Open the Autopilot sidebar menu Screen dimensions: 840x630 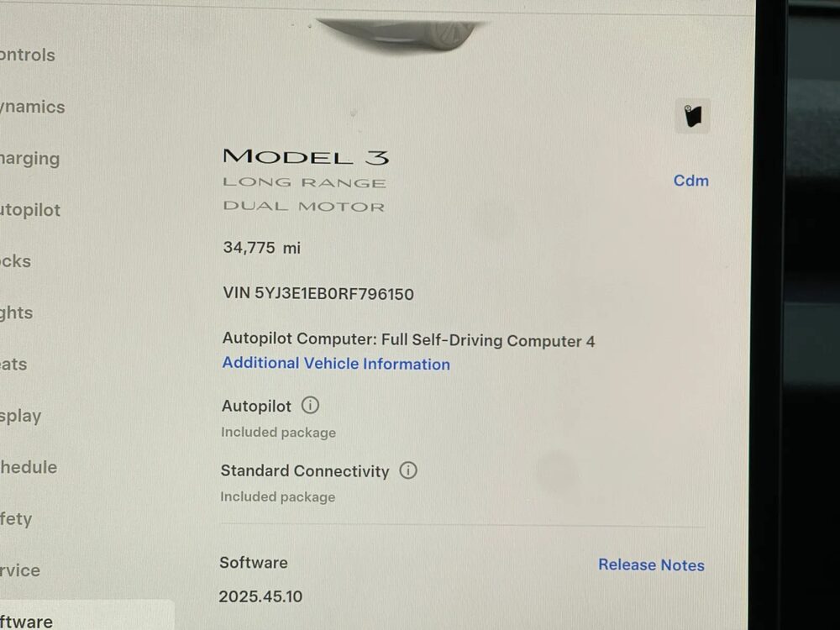30,210
